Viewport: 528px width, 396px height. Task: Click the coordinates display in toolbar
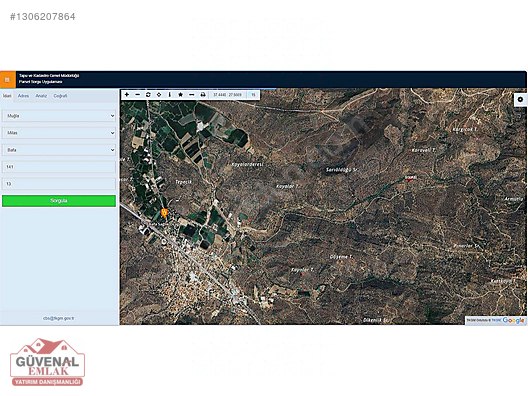click(x=227, y=95)
